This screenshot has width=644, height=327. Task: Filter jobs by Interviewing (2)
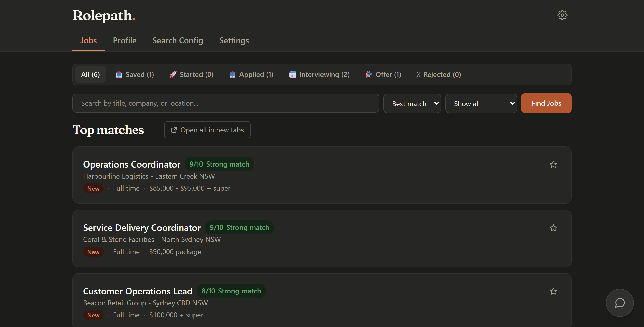[319, 74]
